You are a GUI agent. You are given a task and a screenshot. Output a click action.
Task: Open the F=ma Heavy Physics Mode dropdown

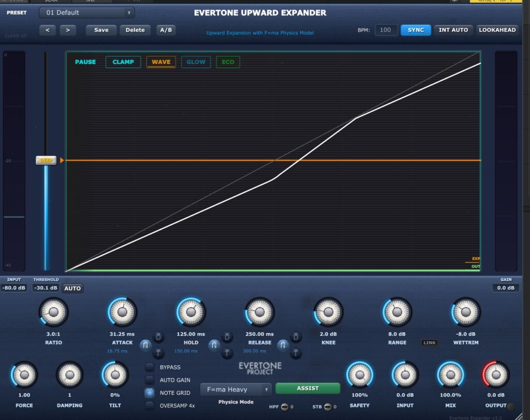(x=235, y=389)
